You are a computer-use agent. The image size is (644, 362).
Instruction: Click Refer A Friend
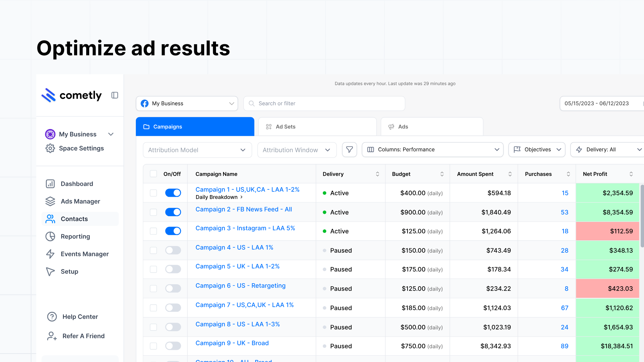(83, 336)
